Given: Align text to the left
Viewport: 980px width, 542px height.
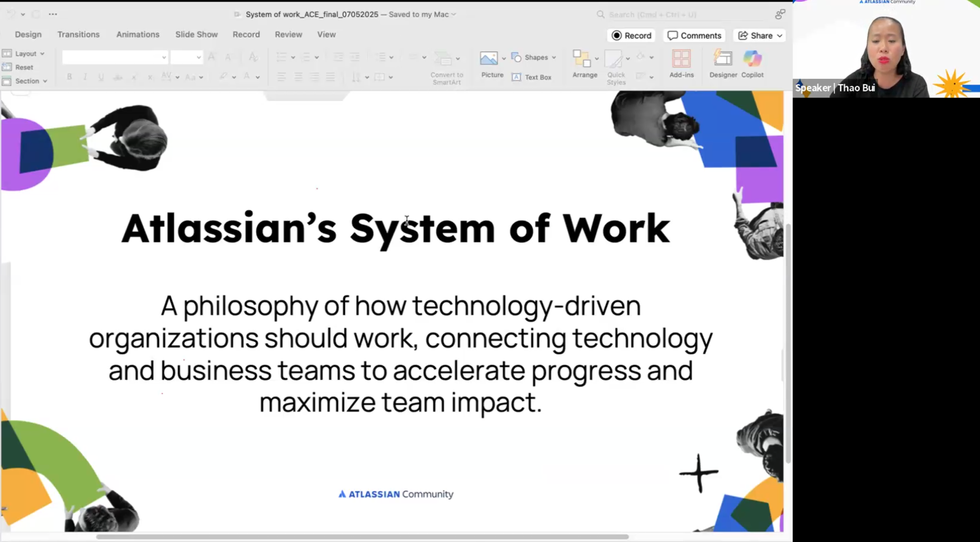Looking at the screenshot, I should (x=281, y=77).
